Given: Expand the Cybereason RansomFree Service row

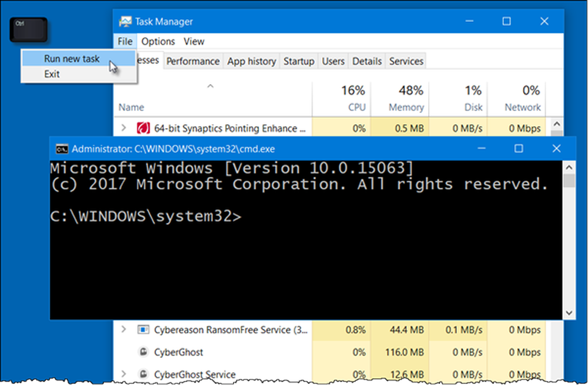Looking at the screenshot, I should [x=123, y=330].
